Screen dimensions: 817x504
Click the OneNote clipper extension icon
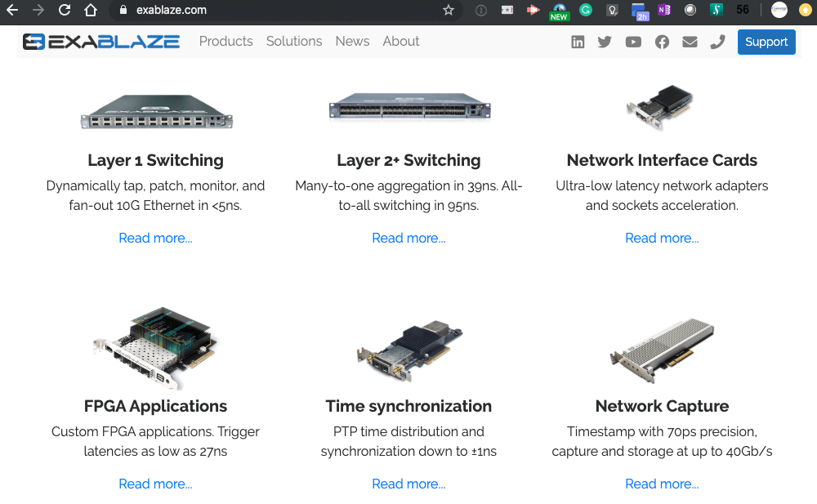pyautogui.click(x=663, y=11)
